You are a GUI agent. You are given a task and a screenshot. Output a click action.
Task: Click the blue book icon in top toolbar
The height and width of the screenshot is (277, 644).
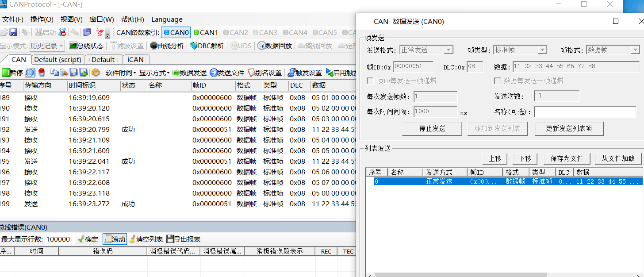point(87,32)
